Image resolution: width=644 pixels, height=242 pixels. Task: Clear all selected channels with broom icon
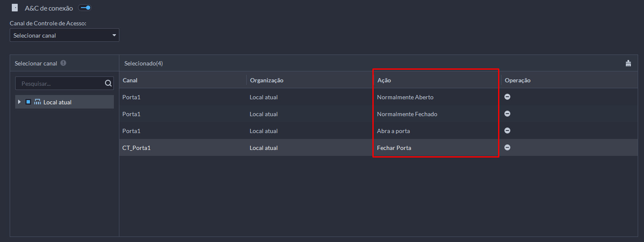[628, 63]
